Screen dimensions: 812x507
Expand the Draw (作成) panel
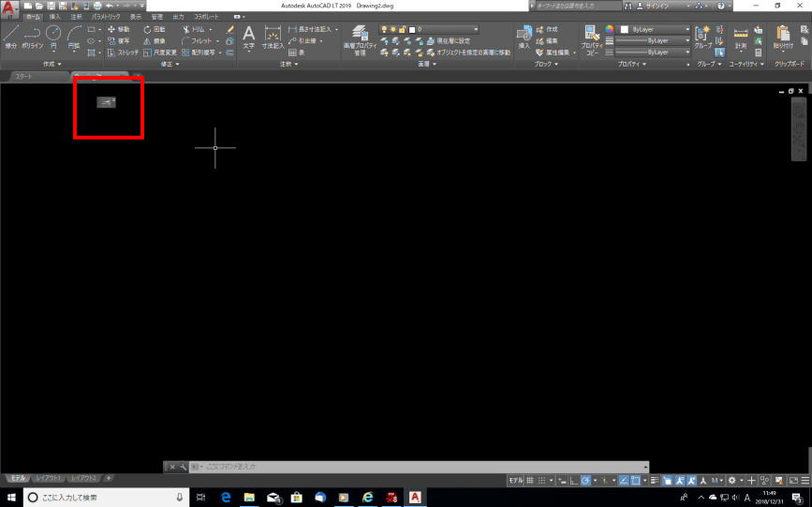pos(52,64)
